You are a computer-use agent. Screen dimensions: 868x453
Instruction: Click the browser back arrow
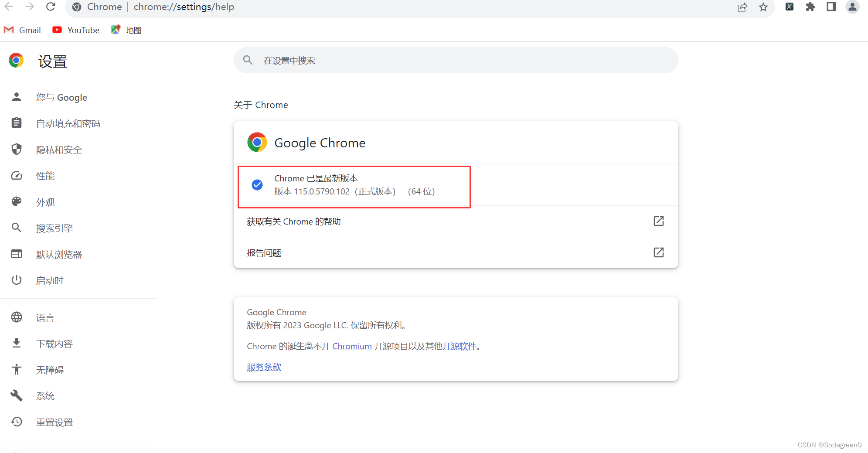point(9,7)
